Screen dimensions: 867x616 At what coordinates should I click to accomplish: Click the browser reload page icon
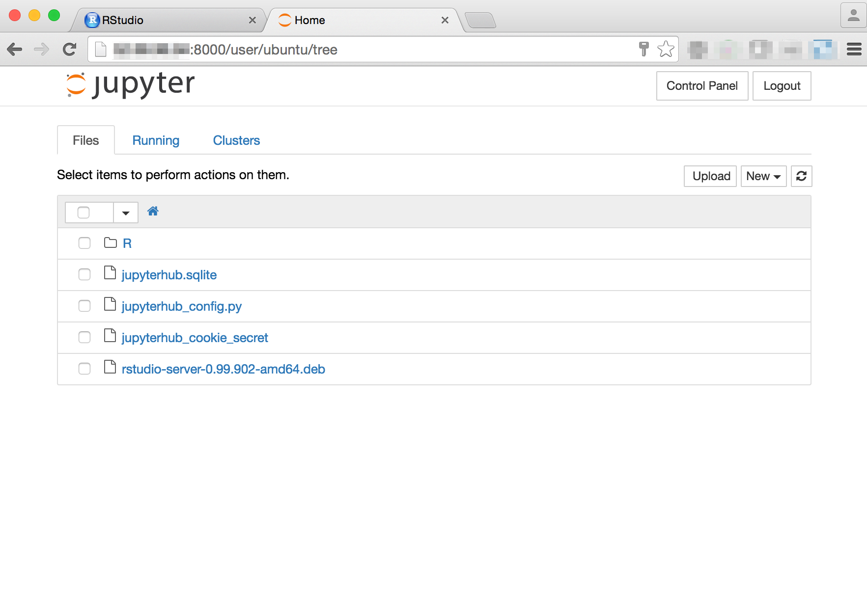(69, 49)
